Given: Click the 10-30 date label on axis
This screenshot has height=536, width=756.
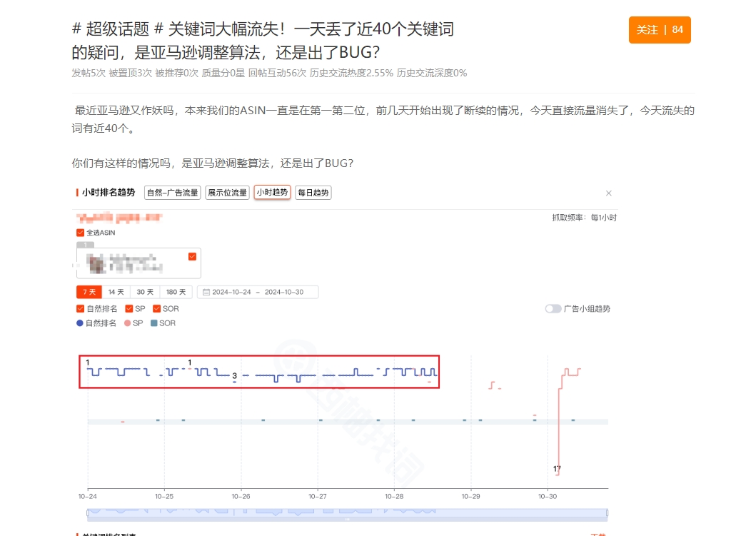Looking at the screenshot, I should (548, 496).
